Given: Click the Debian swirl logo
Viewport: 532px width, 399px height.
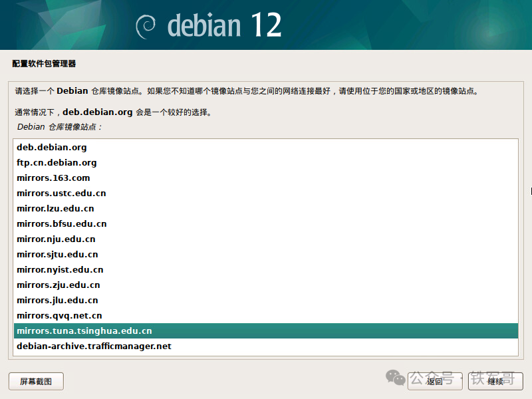Looking at the screenshot, I should pos(146,27).
